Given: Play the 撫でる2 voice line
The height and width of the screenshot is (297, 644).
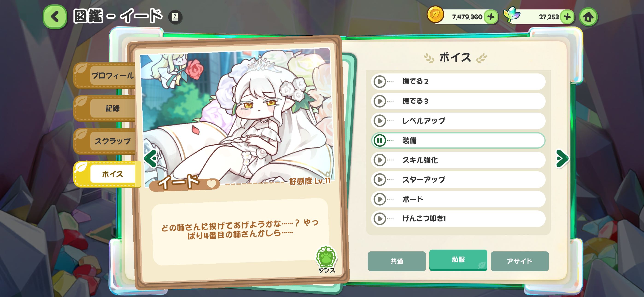Looking at the screenshot, I should (x=380, y=82).
